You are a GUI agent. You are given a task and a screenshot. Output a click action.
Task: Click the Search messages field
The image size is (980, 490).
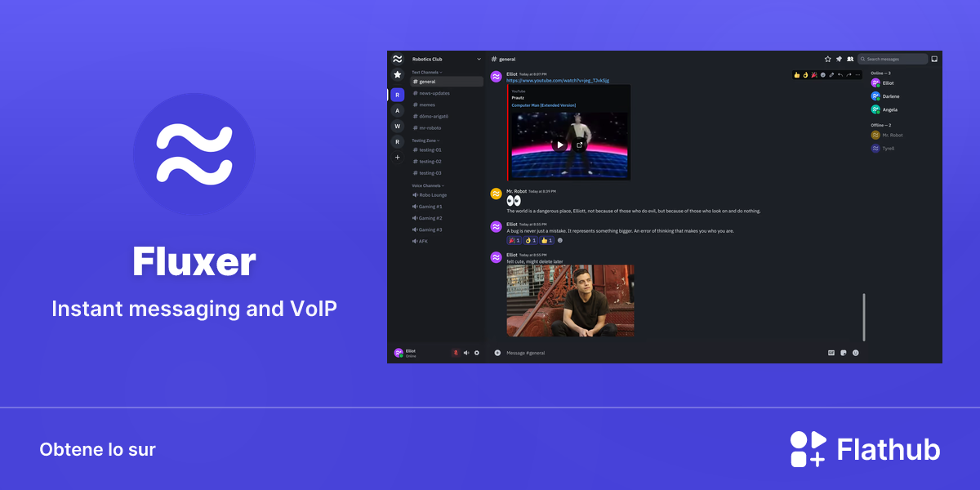click(893, 59)
